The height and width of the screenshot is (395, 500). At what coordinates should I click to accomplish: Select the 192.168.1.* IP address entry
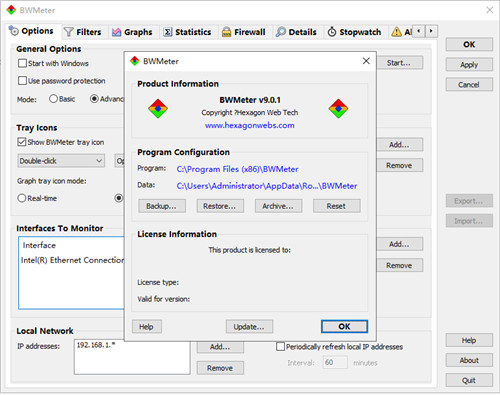coord(96,345)
